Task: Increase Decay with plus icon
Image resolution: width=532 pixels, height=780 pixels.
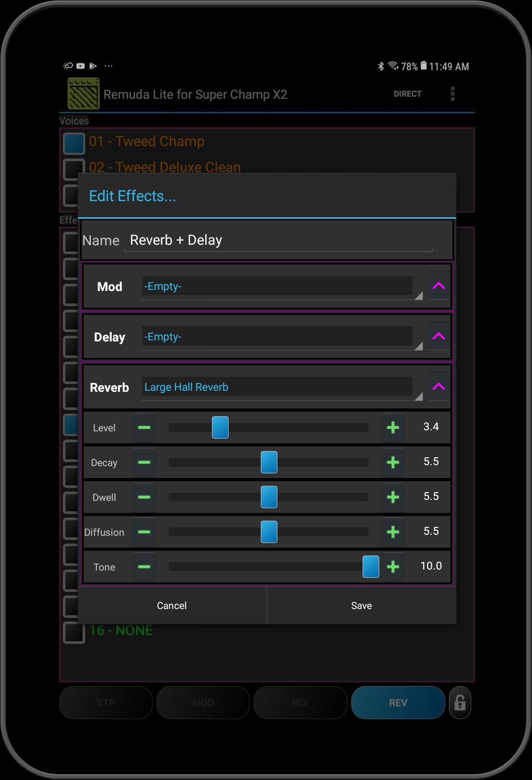Action: [393, 462]
